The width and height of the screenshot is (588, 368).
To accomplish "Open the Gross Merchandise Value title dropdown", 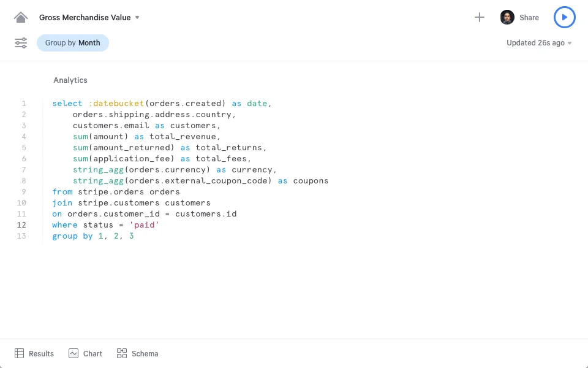I will 138,18.
